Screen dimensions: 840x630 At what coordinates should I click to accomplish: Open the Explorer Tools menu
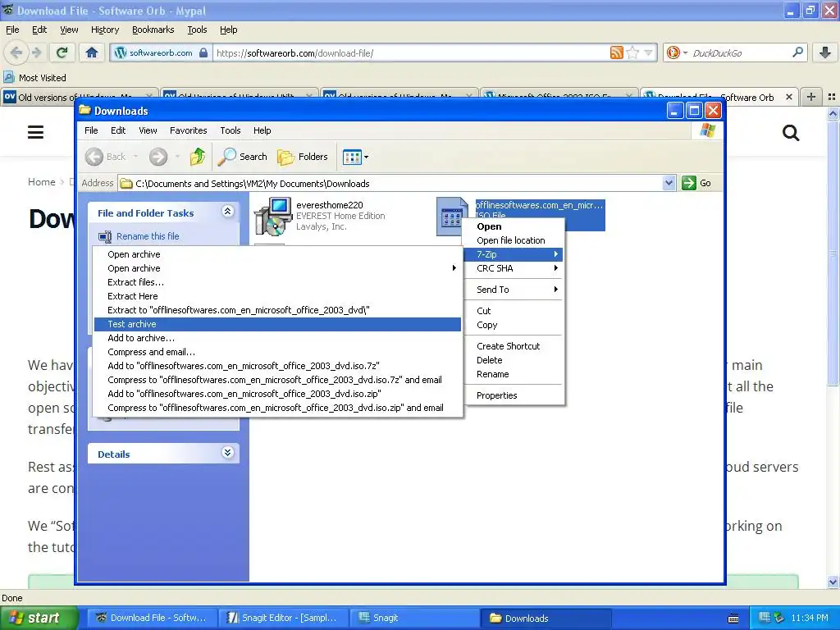(231, 130)
